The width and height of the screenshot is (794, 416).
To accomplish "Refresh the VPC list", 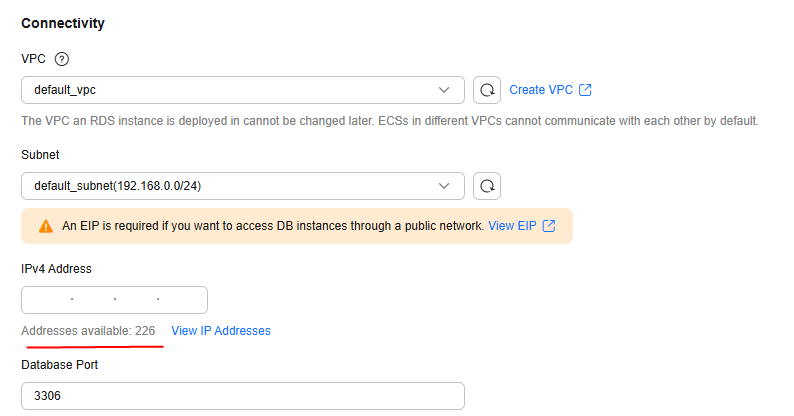I will coord(487,90).
